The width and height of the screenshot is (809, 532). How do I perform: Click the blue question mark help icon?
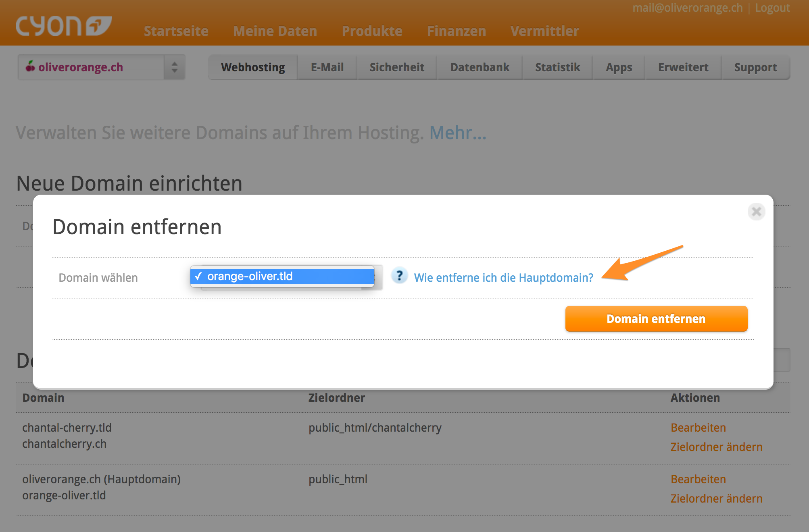[x=399, y=276]
